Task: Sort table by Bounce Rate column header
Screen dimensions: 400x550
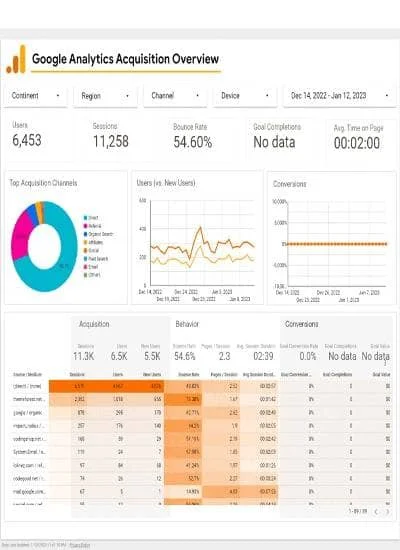Action: (x=189, y=375)
